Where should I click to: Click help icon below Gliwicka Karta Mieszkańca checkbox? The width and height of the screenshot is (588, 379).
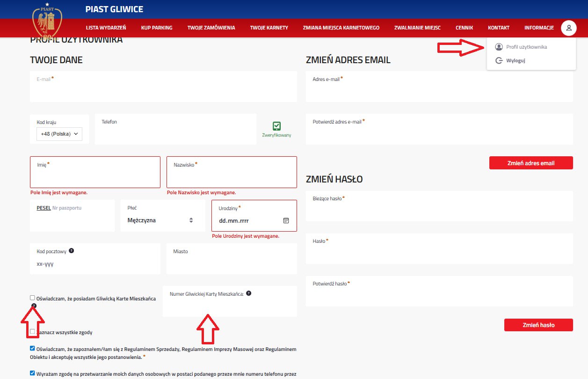[34, 306]
